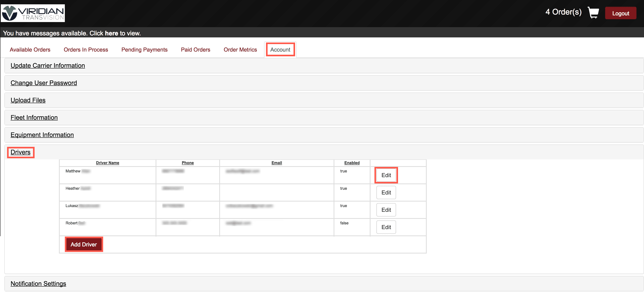Go to Pending Payments tab
This screenshot has width=644, height=298.
coord(144,50)
